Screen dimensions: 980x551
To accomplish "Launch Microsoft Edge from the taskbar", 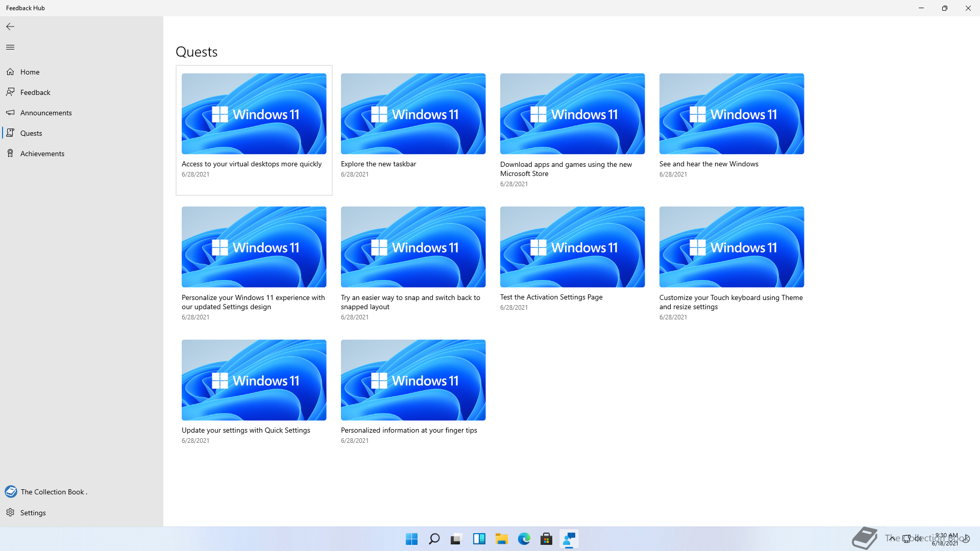I will pos(524,539).
